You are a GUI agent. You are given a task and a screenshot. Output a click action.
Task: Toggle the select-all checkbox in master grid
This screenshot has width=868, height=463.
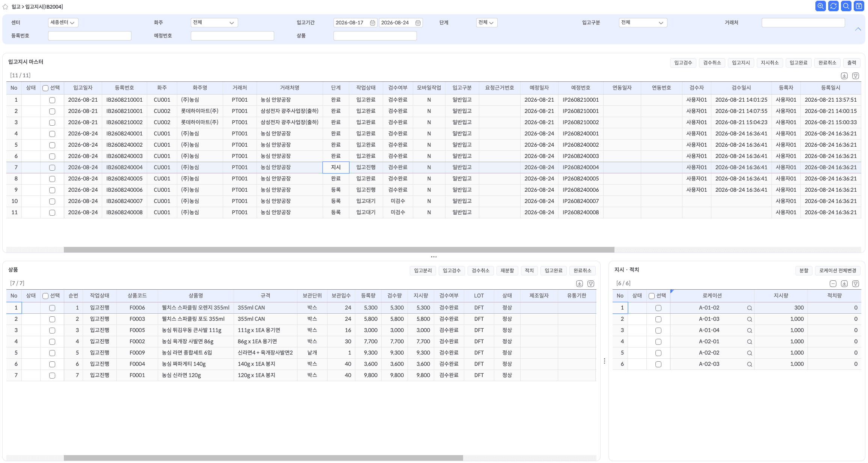click(x=45, y=88)
